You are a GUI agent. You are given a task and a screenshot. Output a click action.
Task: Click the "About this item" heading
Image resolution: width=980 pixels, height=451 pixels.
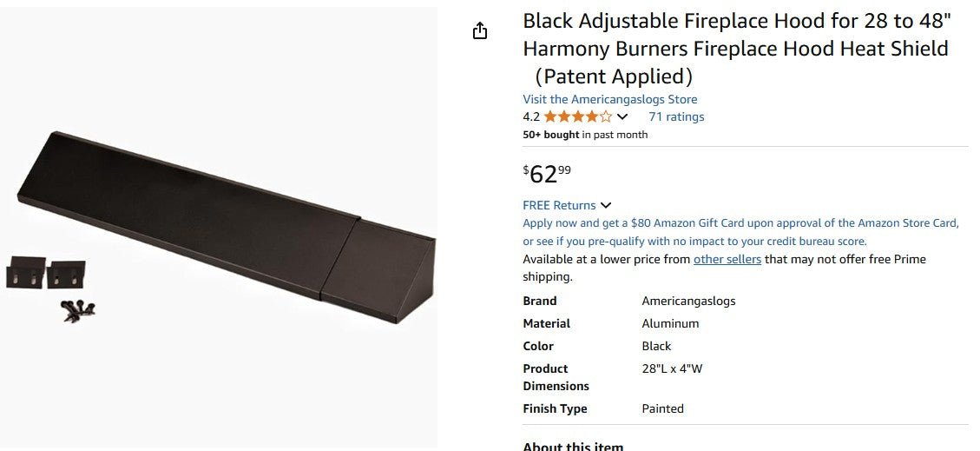click(572, 446)
